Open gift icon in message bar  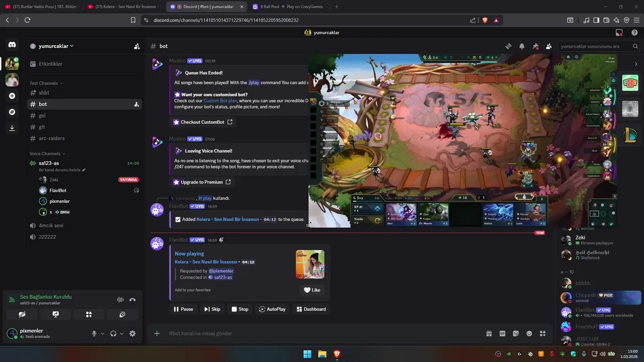(489, 333)
